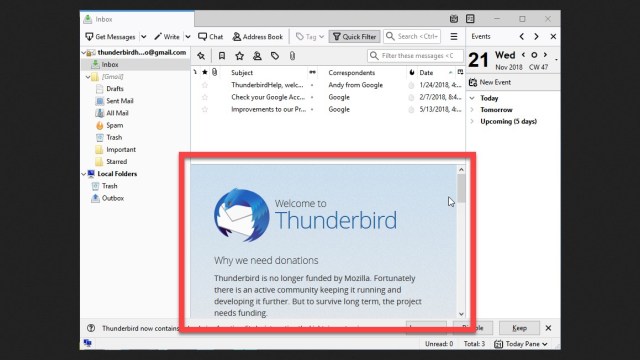This screenshot has width=640, height=360.
Task: Open the Tag dropdown
Action: [310, 37]
